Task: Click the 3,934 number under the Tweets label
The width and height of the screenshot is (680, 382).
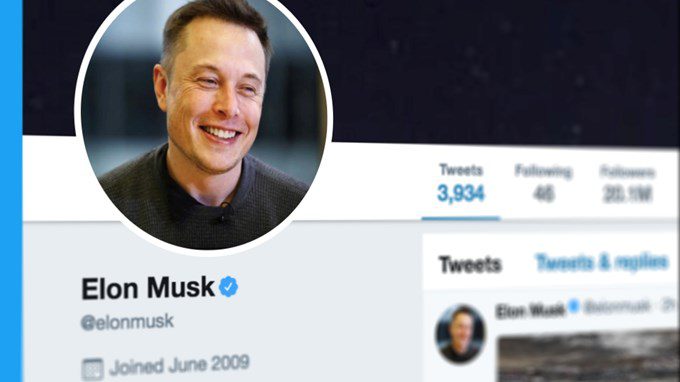Action: [461, 193]
